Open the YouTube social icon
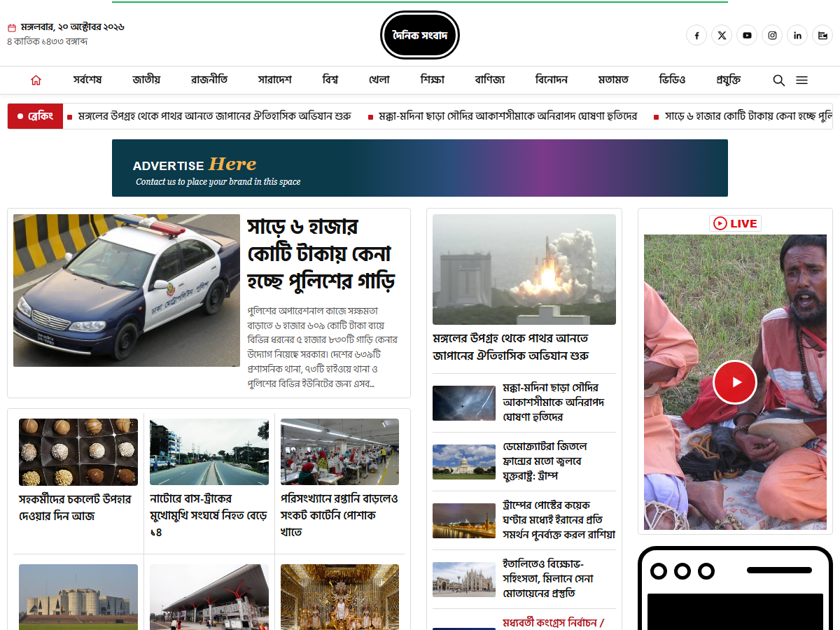Image resolution: width=840 pixels, height=630 pixels. click(x=747, y=35)
